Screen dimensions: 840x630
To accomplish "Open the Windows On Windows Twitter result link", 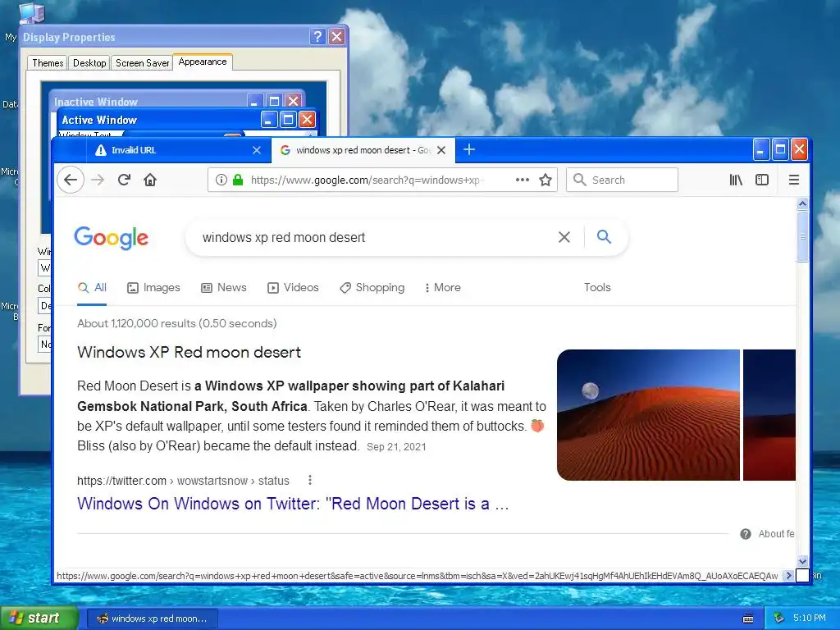I will pyautogui.click(x=293, y=504).
